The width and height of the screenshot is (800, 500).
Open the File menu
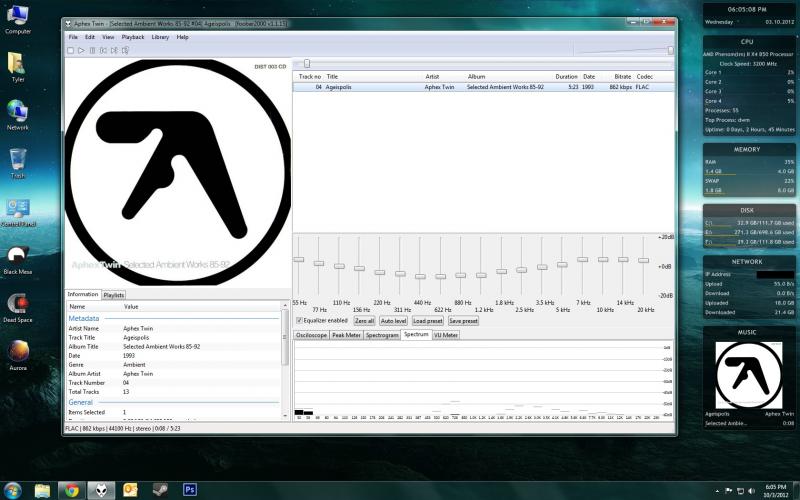tap(73, 37)
